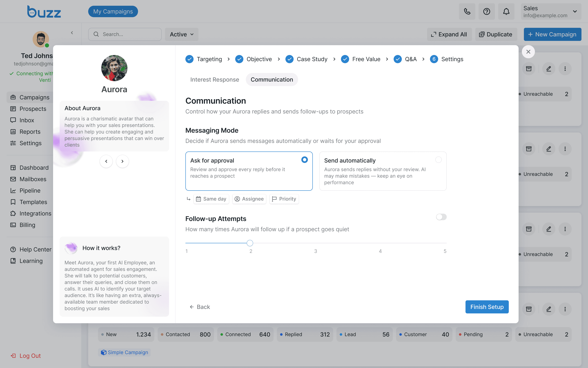Screen dimensions: 588x368
Task: Click the Integrations puzzle icon
Action: point(13,213)
